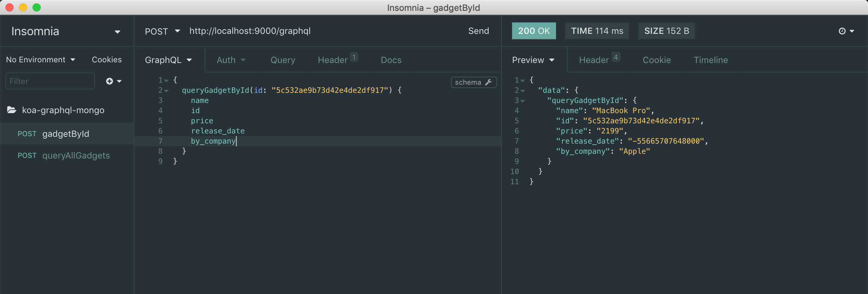Screen dimensions: 868x294
Task: Click the 200 OK status badge
Action: (534, 31)
